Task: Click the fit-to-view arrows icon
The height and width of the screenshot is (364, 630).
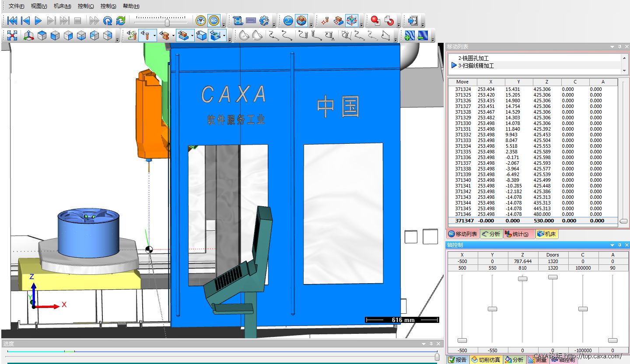Action: pyautogui.click(x=12, y=35)
